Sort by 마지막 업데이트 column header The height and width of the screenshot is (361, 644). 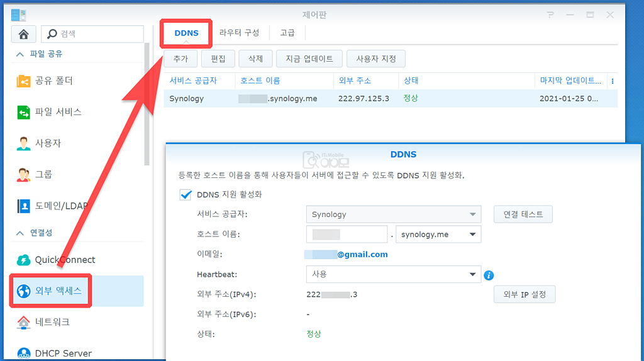(x=570, y=81)
